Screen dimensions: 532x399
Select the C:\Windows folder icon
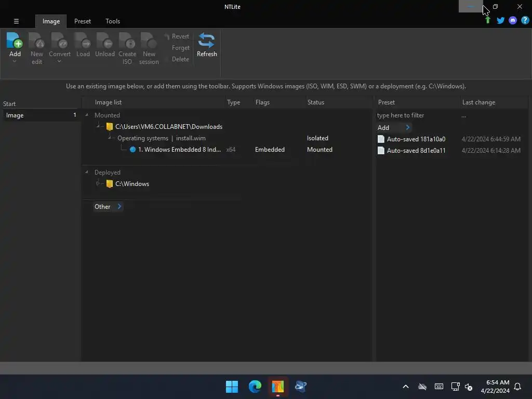109,184
